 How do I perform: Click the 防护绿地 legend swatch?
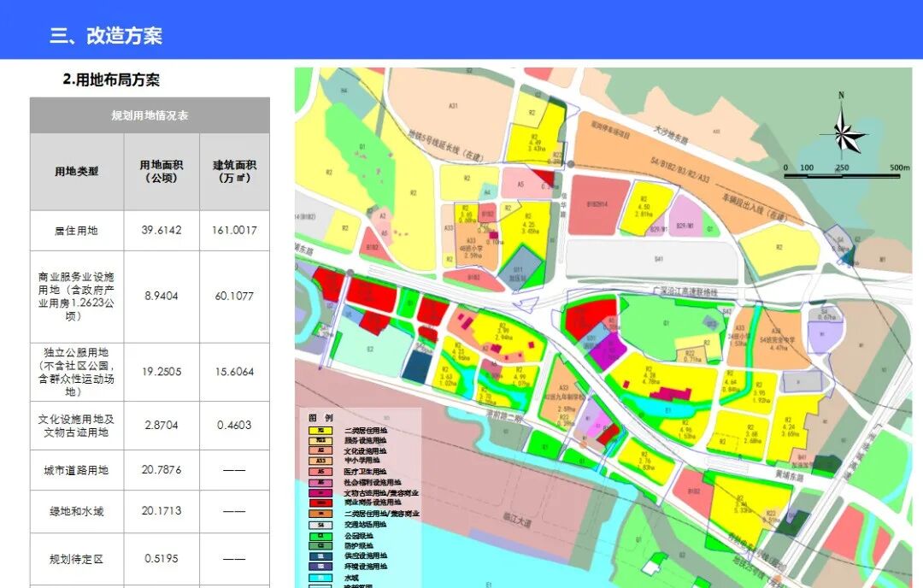pos(320,545)
